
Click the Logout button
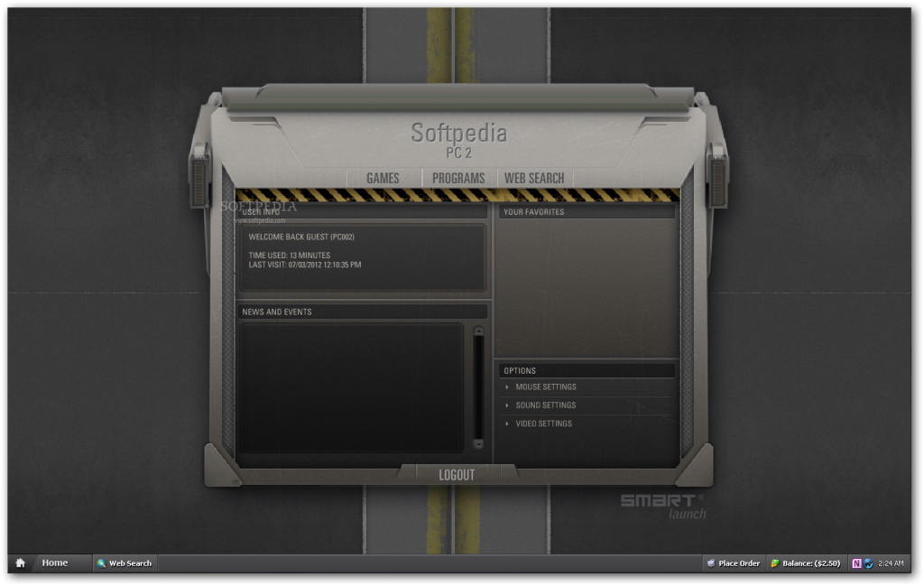[x=457, y=475]
